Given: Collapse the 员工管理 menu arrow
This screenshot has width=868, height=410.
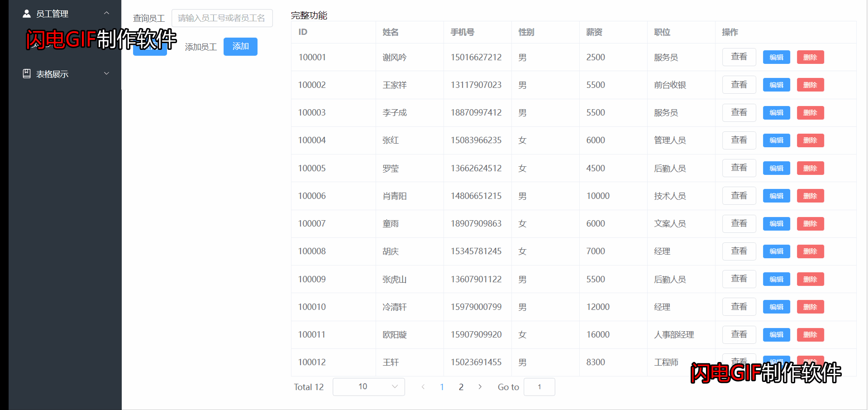Looking at the screenshot, I should (107, 13).
